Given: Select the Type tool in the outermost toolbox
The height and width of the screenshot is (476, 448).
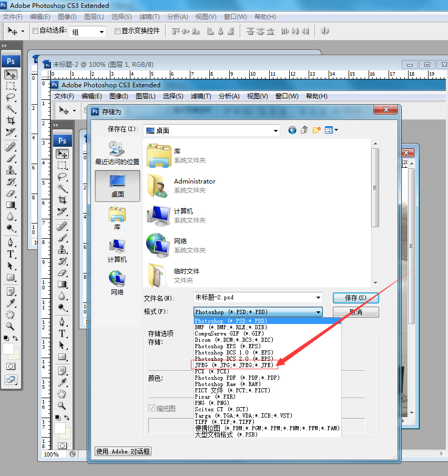Looking at the screenshot, I should (11, 254).
